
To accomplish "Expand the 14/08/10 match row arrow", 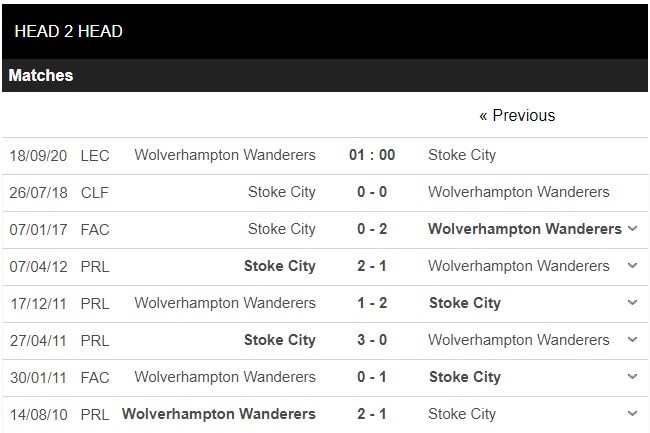I will click(x=632, y=414).
